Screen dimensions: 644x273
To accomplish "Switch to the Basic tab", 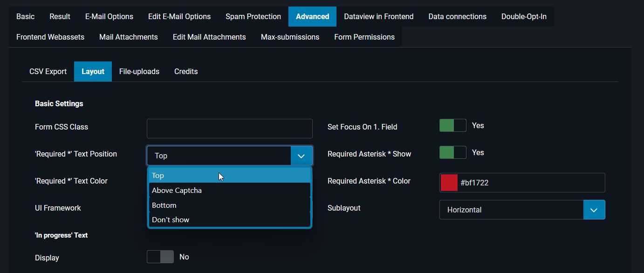I will click(x=25, y=16).
